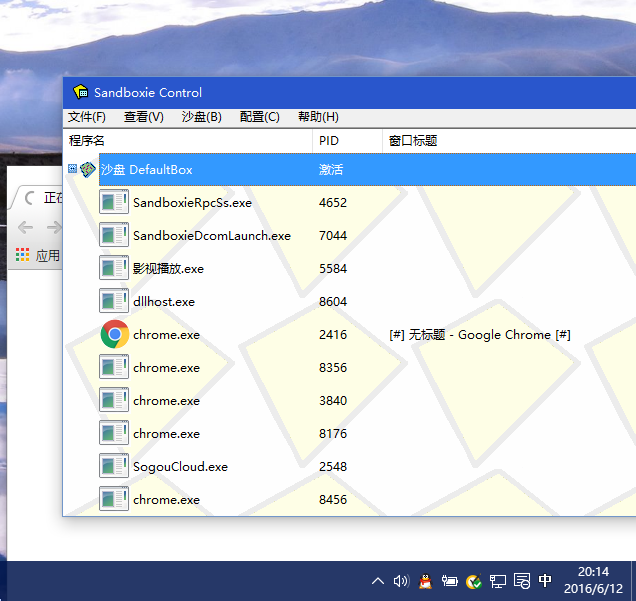Viewport: 636px width, 601px height.
Task: Click PID value 8604
Action: (333, 301)
